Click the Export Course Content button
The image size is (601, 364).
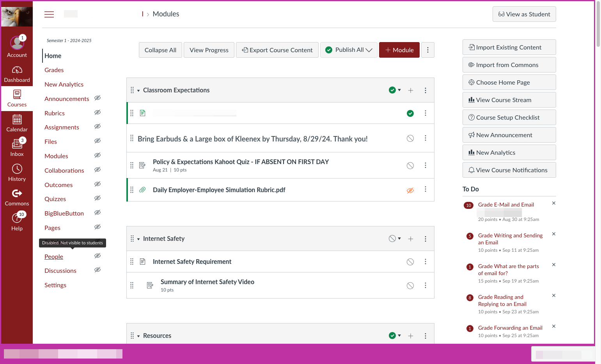[x=277, y=50]
